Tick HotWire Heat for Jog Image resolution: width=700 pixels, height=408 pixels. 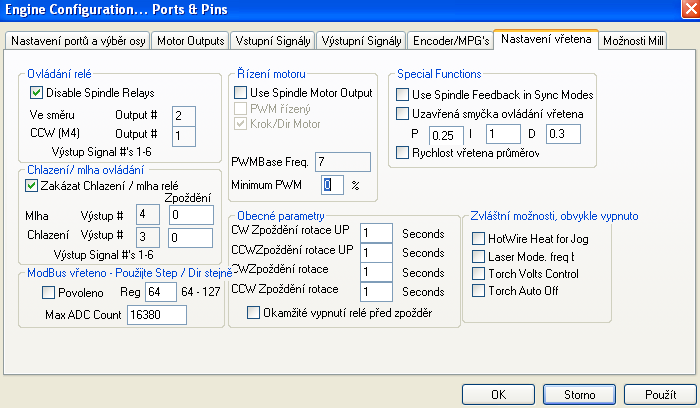478,238
